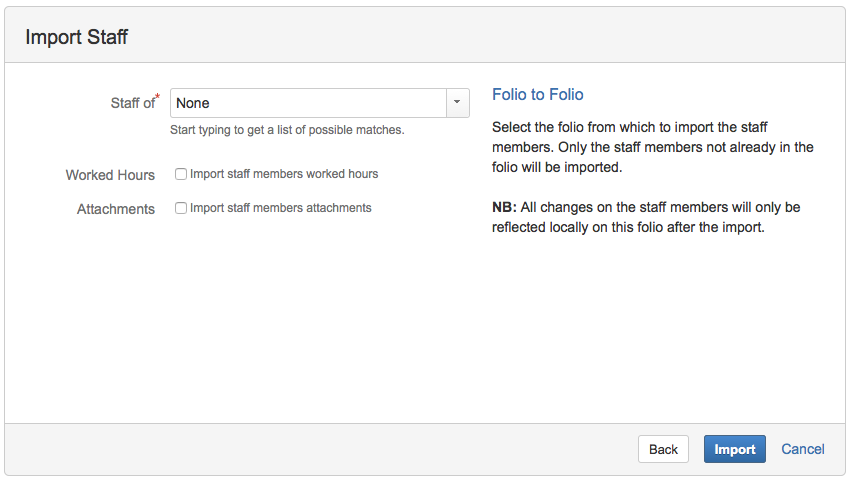
Task: Click the 'Import staff members attachments' label text
Action: [280, 208]
